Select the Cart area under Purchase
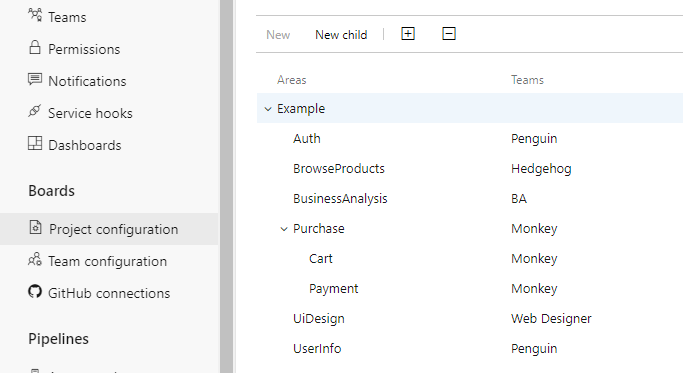 (x=470, y=259)
